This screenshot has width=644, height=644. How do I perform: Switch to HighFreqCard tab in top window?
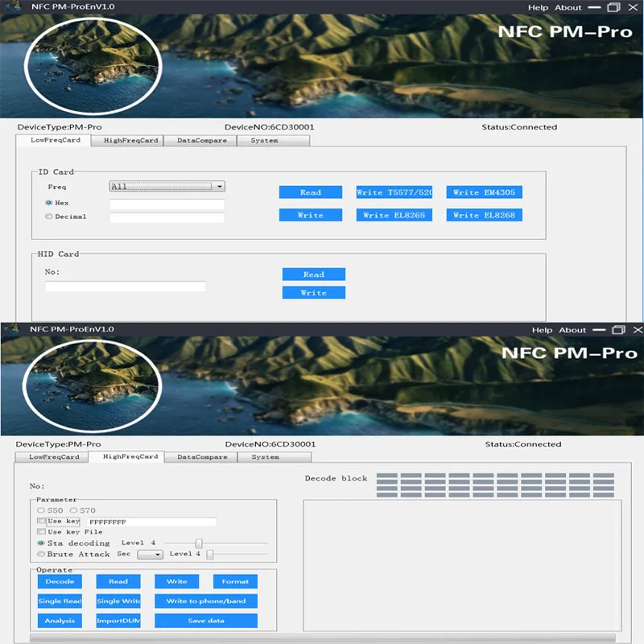click(x=127, y=140)
